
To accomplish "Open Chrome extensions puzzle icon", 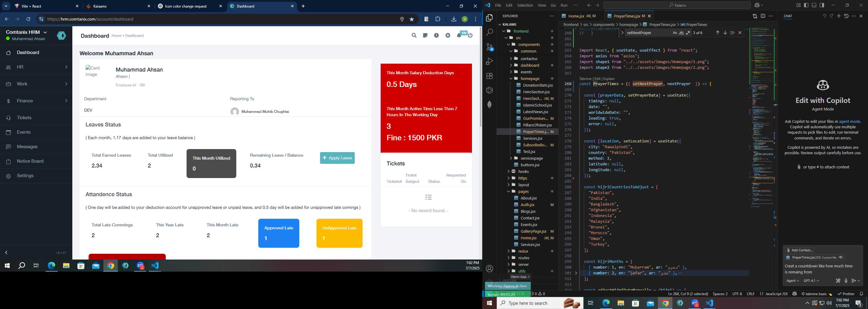I will pos(438,19).
